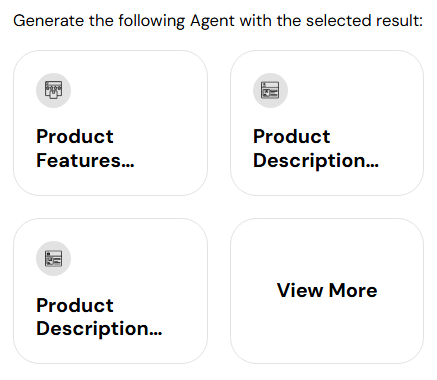Click the 'Product Description...' title in the bottom-left card

point(99,317)
